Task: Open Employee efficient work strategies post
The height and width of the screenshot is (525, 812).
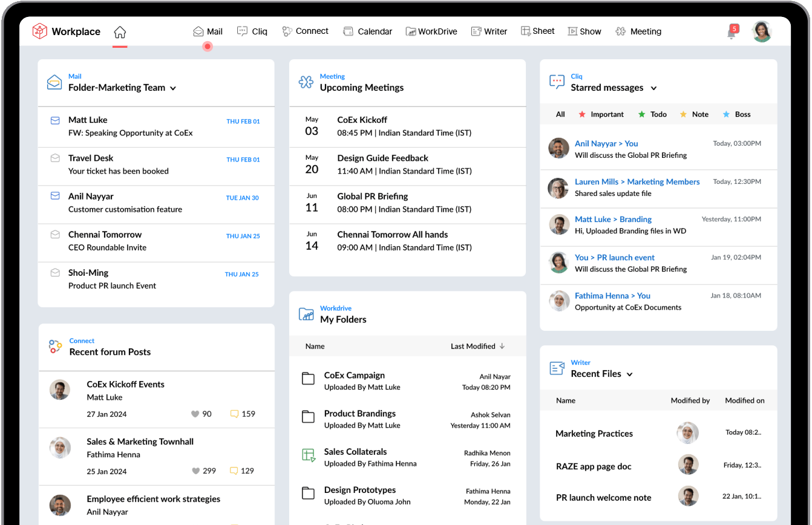Action: point(153,499)
